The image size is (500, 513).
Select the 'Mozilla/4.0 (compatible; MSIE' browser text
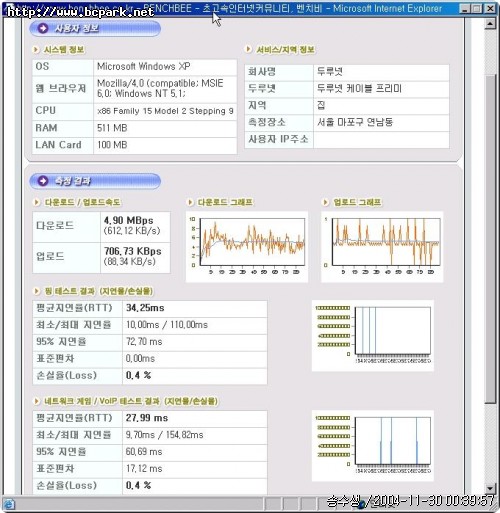160,83
